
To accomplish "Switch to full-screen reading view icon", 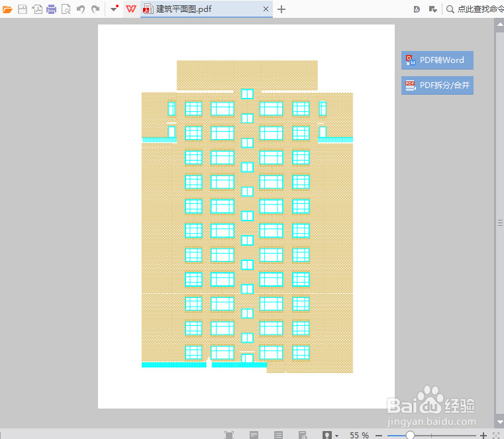I will (x=229, y=435).
